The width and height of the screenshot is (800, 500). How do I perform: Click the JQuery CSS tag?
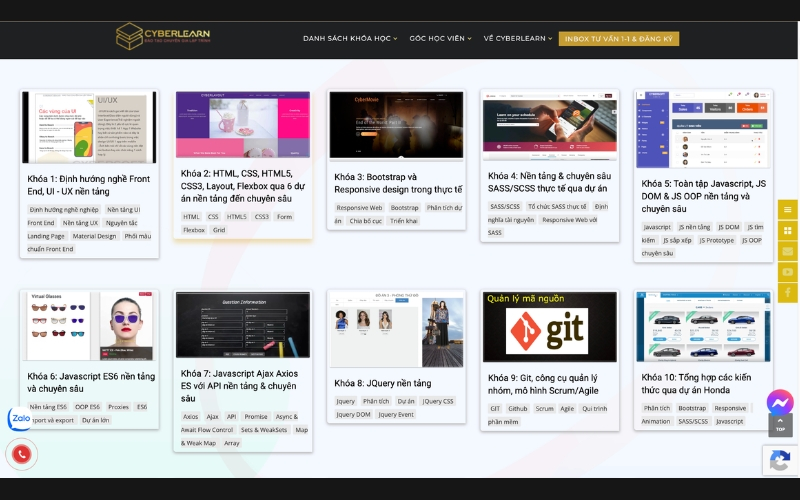tap(438, 402)
